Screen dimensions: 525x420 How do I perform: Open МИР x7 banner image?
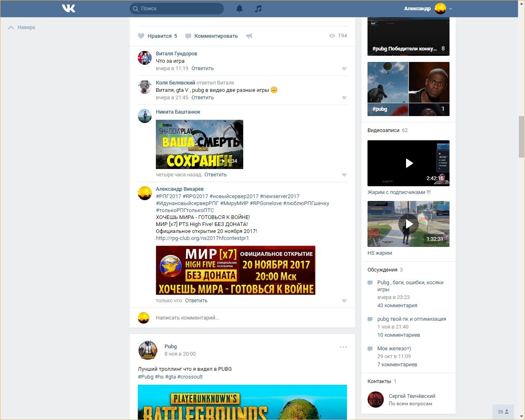pyautogui.click(x=235, y=270)
